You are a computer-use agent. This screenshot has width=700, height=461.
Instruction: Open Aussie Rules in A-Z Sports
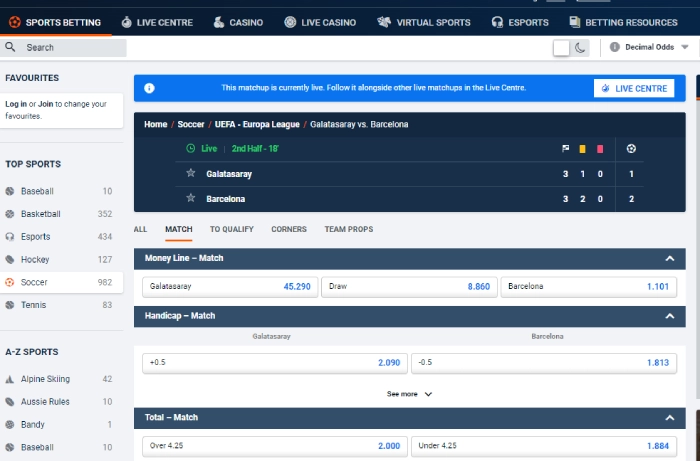[x=61, y=402]
